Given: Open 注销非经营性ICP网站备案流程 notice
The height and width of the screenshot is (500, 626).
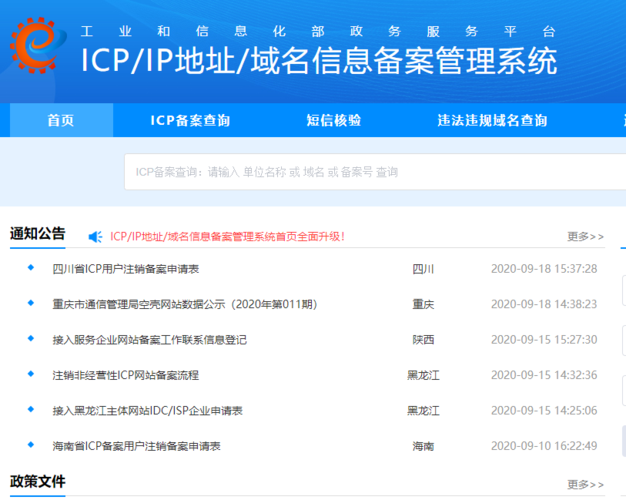Looking at the screenshot, I should [126, 375].
